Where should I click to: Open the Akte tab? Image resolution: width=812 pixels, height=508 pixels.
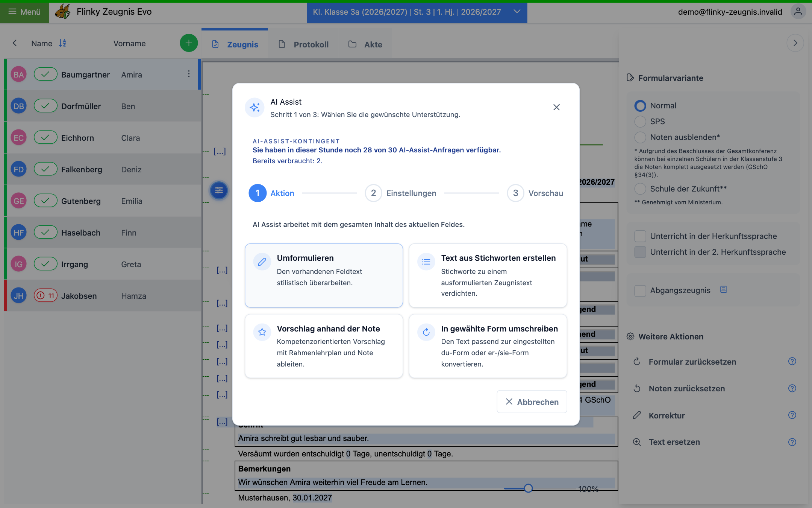click(365, 44)
